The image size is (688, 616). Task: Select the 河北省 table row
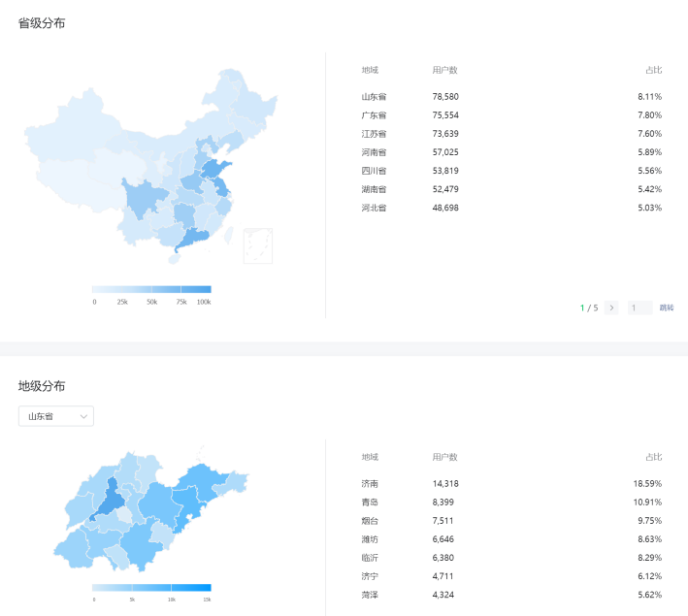511,208
